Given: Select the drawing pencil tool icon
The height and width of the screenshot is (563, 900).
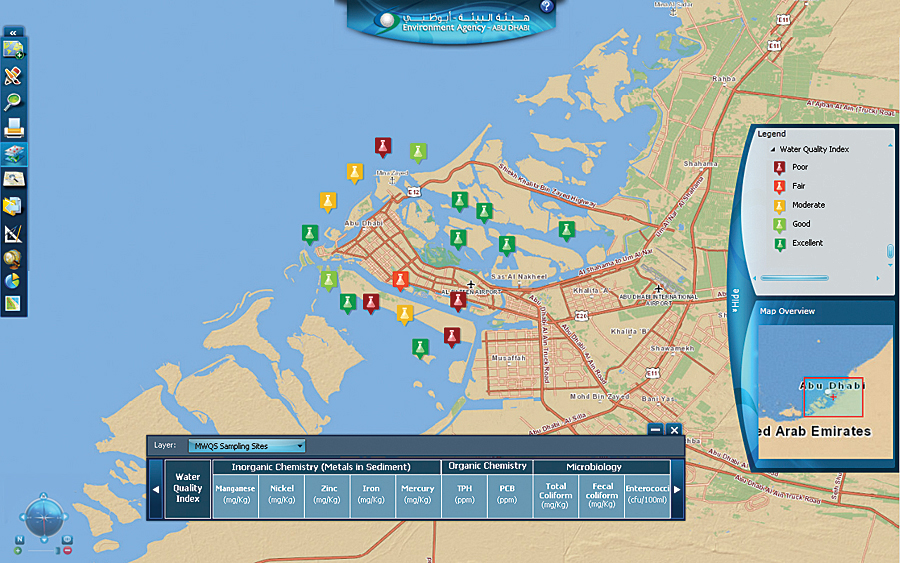Looking at the screenshot, I should [x=14, y=76].
